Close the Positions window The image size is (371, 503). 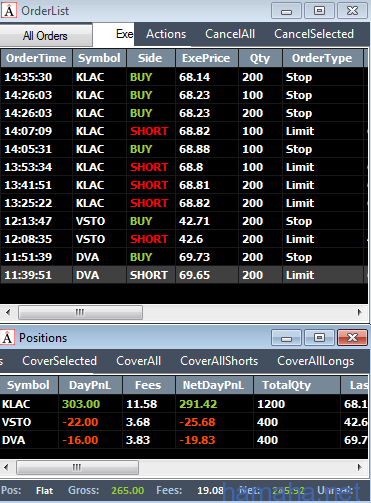[x=352, y=338]
